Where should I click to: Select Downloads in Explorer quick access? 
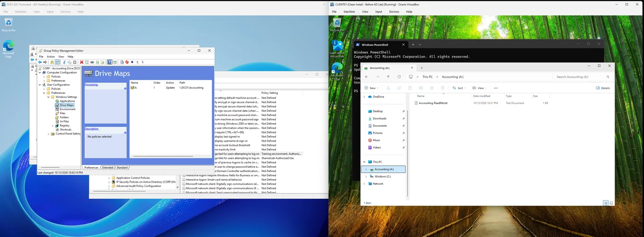(379, 118)
